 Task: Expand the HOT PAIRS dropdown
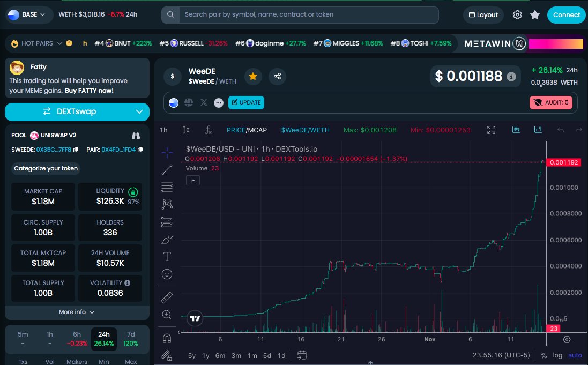tap(59, 43)
